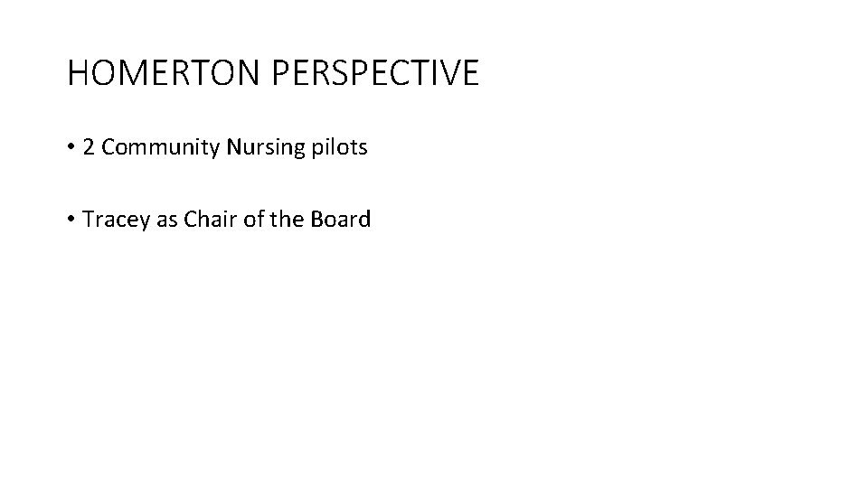Click the number 2 in first bullet
The image size is (868, 488).
(x=88, y=147)
